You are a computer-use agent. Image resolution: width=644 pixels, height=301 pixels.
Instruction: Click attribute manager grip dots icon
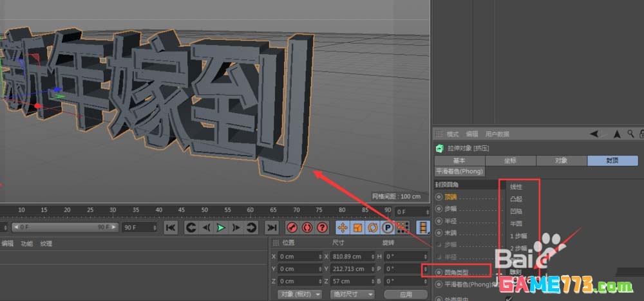click(x=439, y=134)
